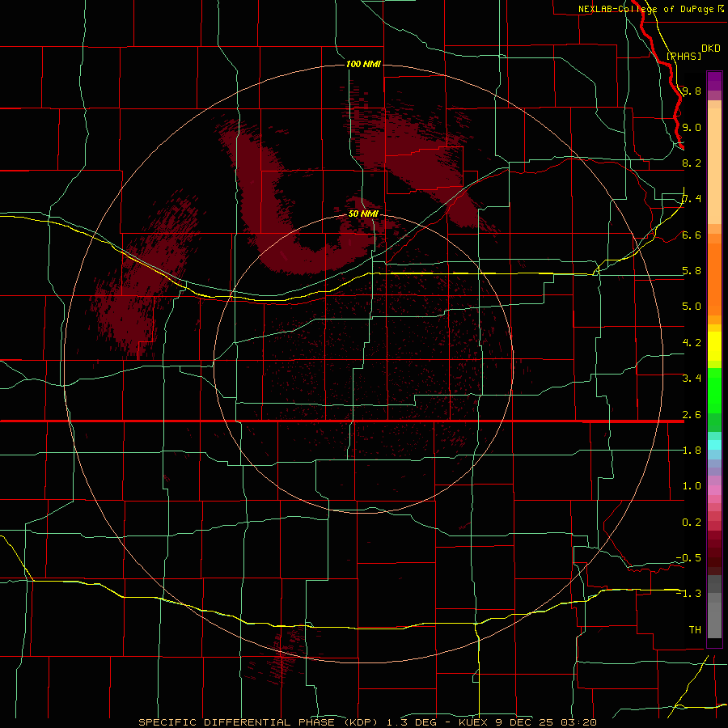Click the 8.2 value on the scale
The image size is (728, 728).
pyautogui.click(x=692, y=163)
